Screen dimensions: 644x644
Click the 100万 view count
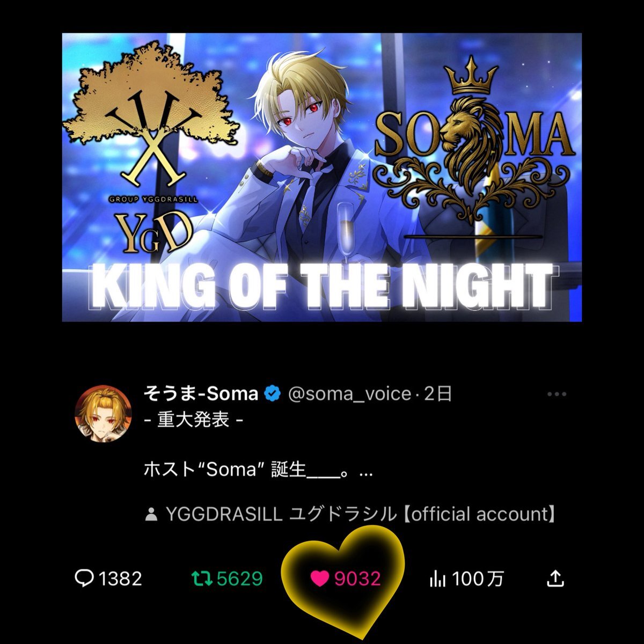click(x=478, y=579)
